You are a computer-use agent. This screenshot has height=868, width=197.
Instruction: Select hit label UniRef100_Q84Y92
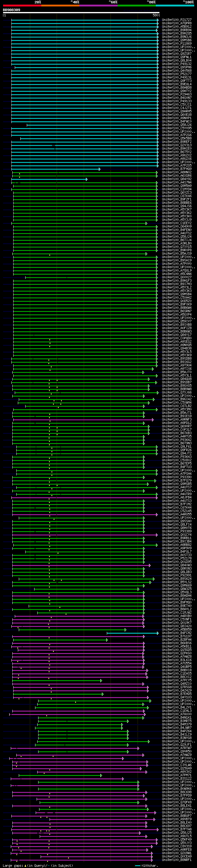tap(177, 179)
